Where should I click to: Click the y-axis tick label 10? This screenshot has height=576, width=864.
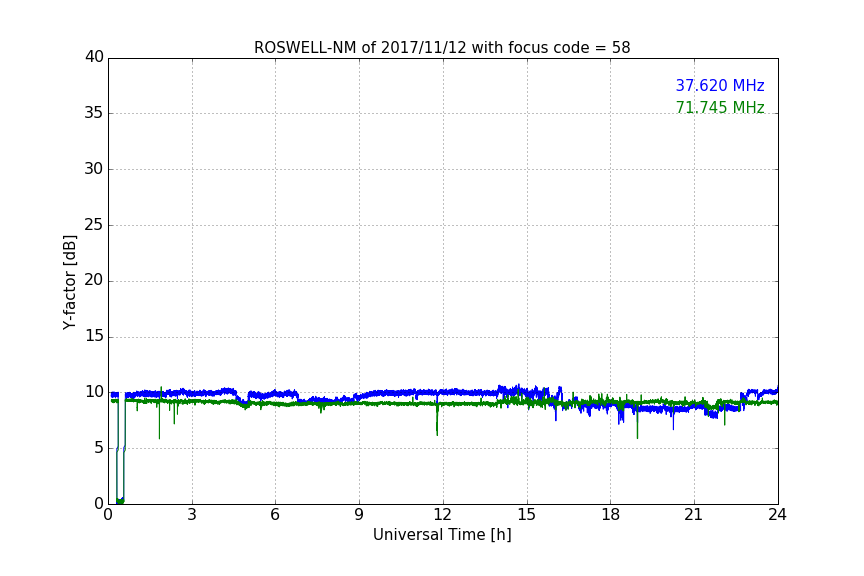coord(94,392)
